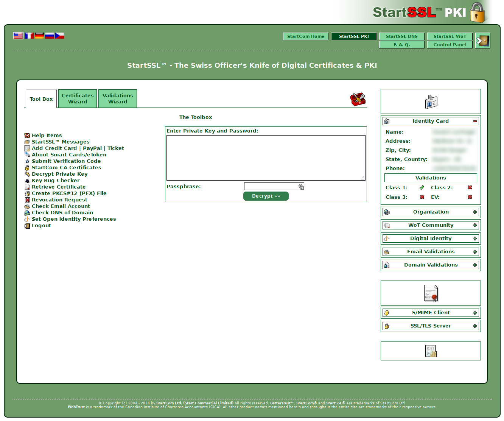Click the Add Credit Card icon
This screenshot has height=421, width=504.
tap(27, 148)
